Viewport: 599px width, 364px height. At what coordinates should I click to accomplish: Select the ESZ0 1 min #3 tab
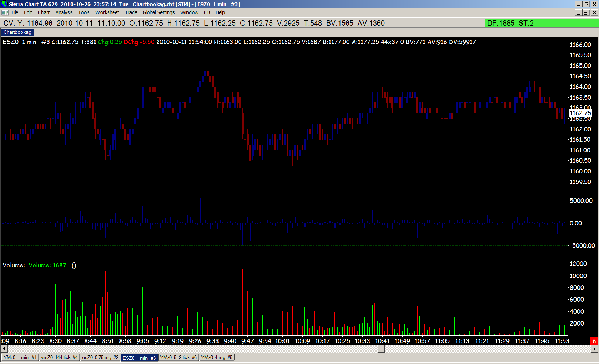click(x=139, y=358)
